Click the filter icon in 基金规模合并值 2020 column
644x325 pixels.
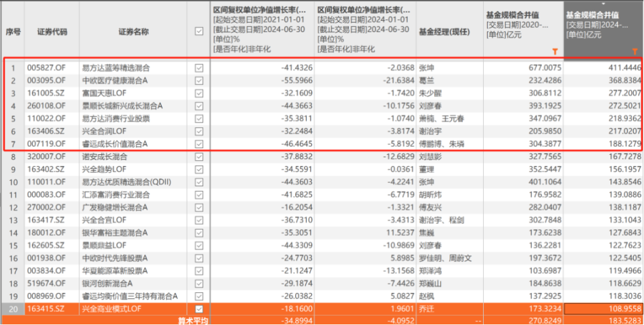coord(555,52)
